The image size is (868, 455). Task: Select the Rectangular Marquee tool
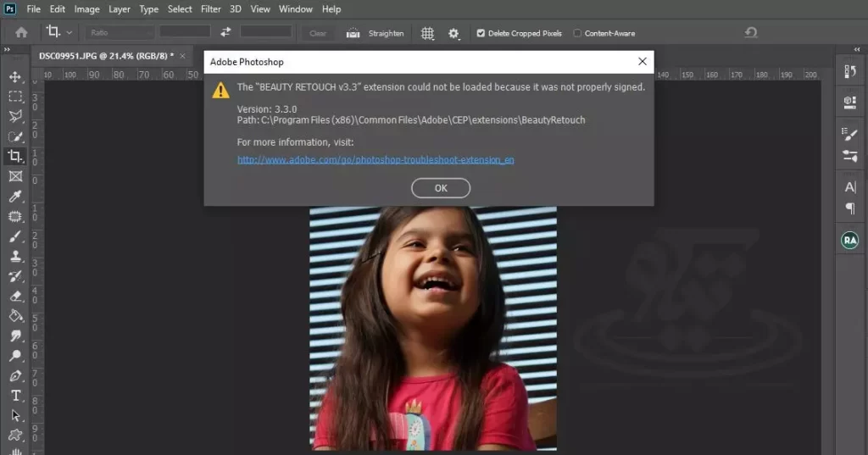click(x=15, y=97)
